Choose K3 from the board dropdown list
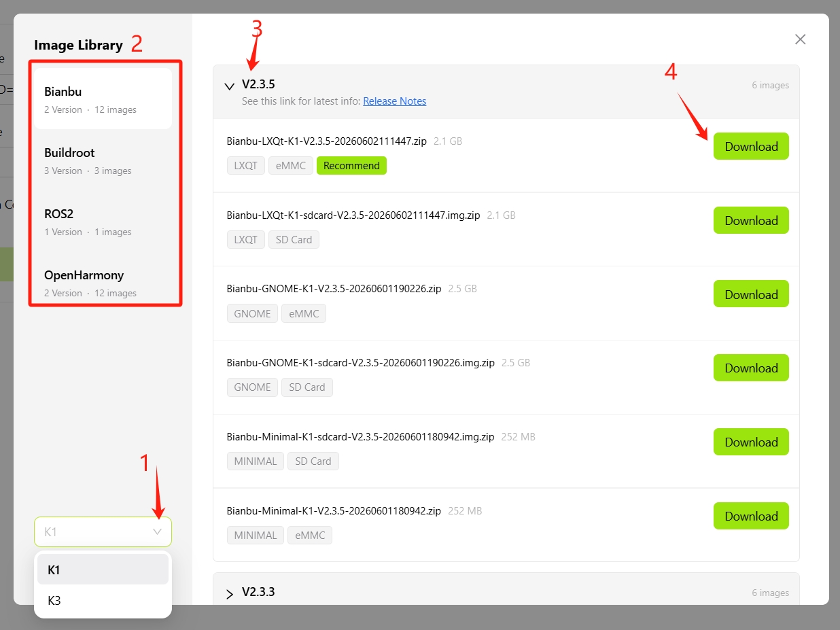 (103, 600)
